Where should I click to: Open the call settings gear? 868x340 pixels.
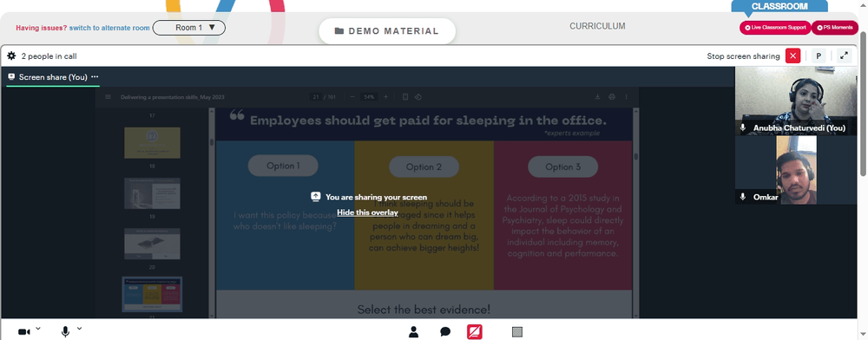point(11,56)
